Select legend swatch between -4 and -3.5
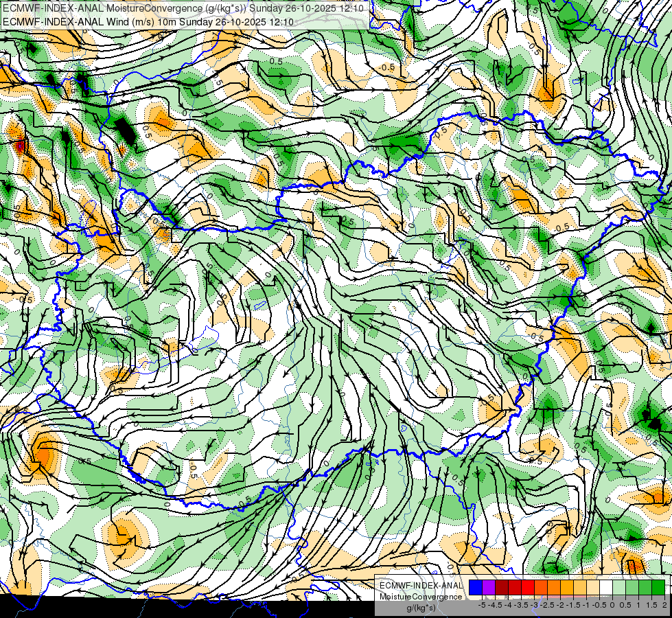 click(x=515, y=587)
